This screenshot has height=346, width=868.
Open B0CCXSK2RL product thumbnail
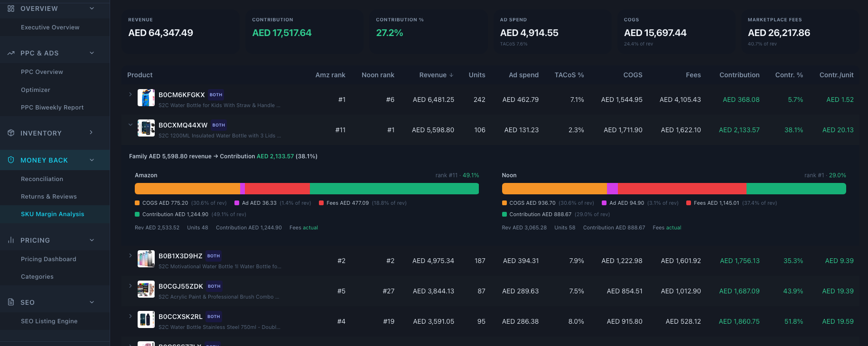point(146,319)
